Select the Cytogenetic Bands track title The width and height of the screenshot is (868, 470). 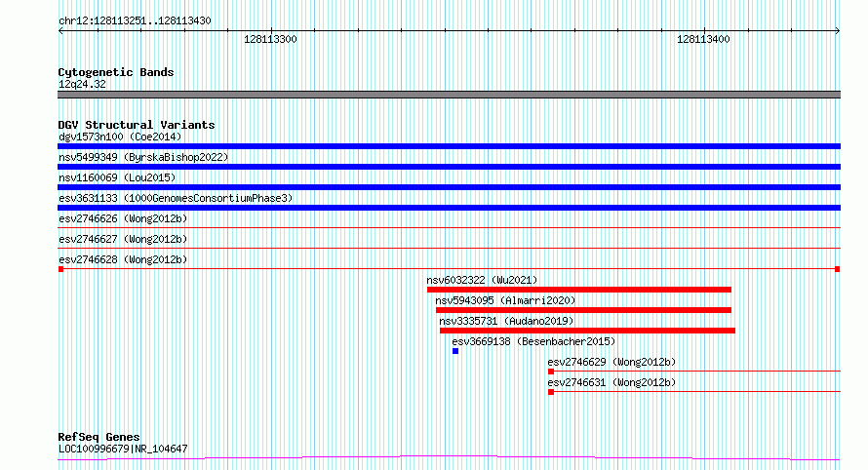[116, 72]
